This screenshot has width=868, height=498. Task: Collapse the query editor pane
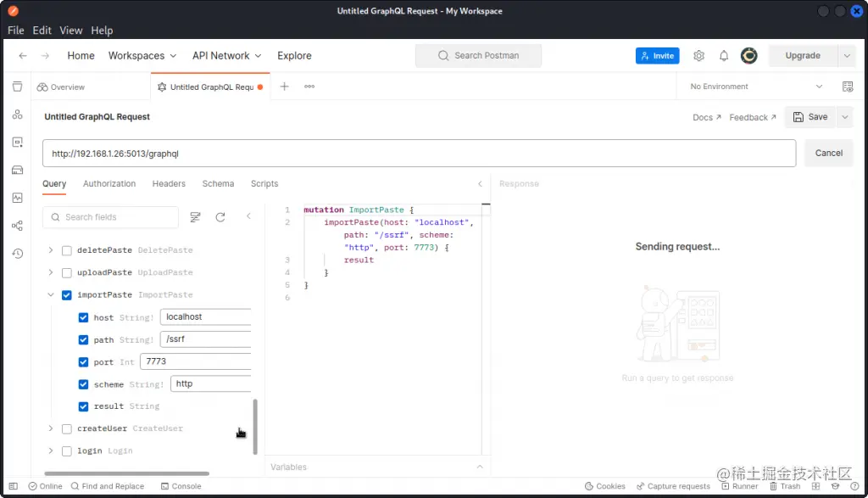click(480, 184)
